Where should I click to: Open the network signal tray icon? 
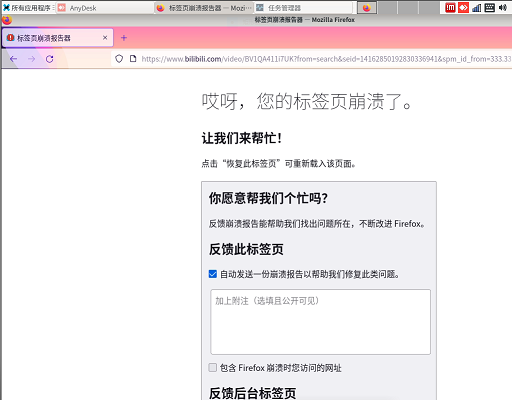pyautogui.click(x=477, y=7)
